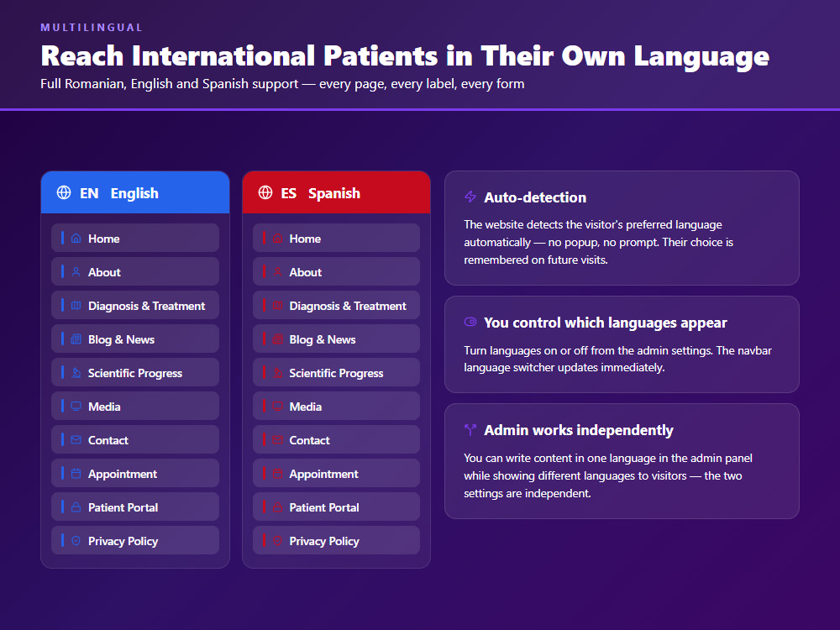Click the red lock icon in Spanish Patient Portal
The image size is (840, 630).
tap(277, 507)
